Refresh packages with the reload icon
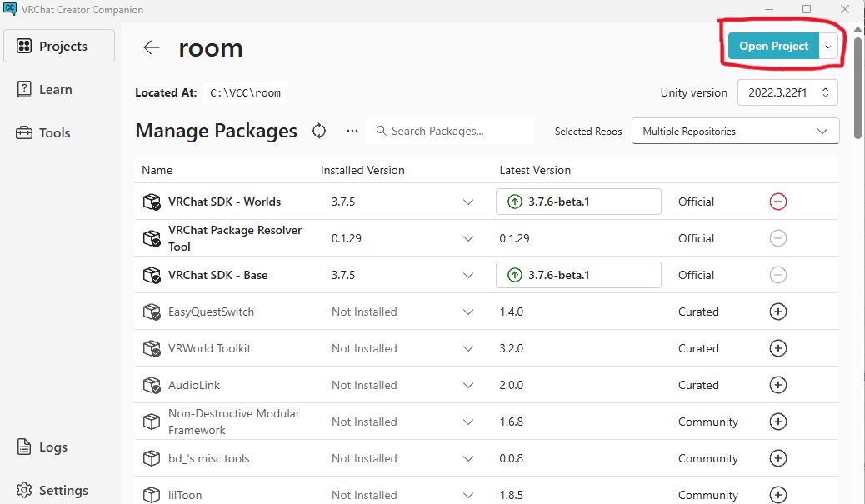The width and height of the screenshot is (865, 504). (319, 132)
